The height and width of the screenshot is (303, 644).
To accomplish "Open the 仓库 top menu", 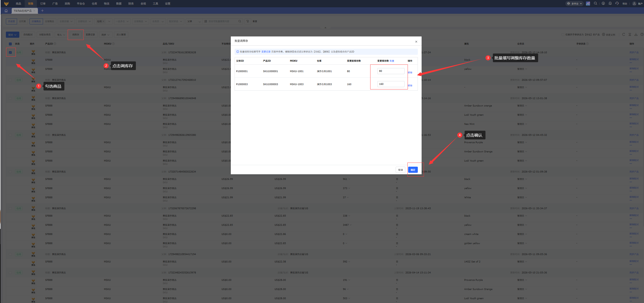I will point(94,4).
